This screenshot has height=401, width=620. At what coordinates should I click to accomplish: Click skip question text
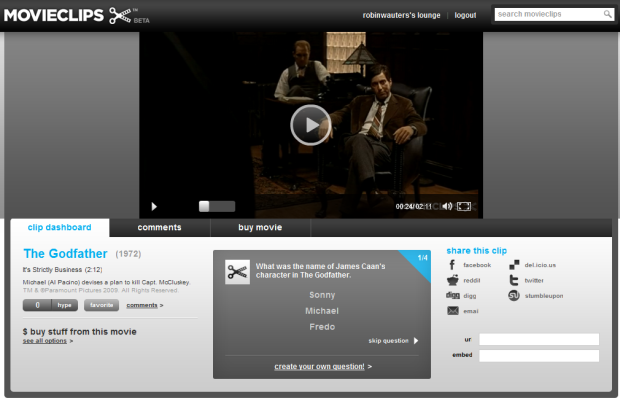click(x=388, y=340)
